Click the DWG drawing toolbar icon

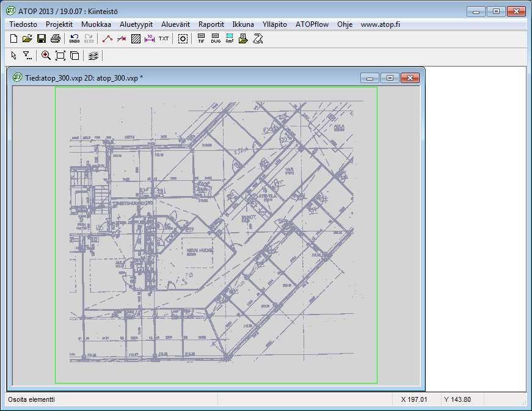216,38
